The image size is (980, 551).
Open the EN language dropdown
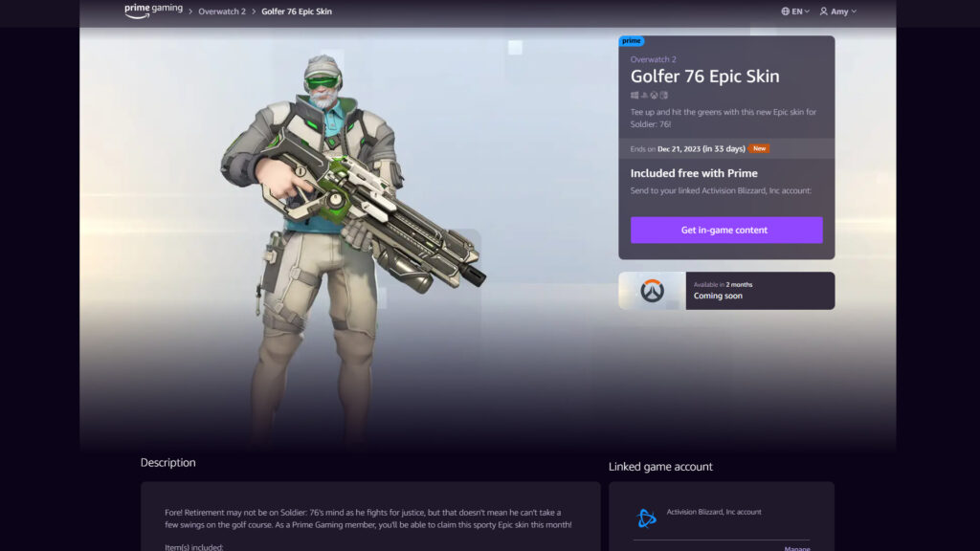pos(797,11)
